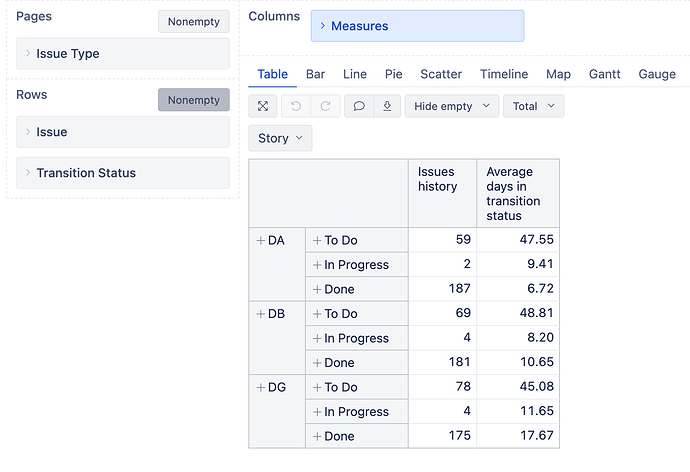Viewport: 690px width, 472px height.
Task: Switch to the Bar chart tab
Action: [x=316, y=74]
